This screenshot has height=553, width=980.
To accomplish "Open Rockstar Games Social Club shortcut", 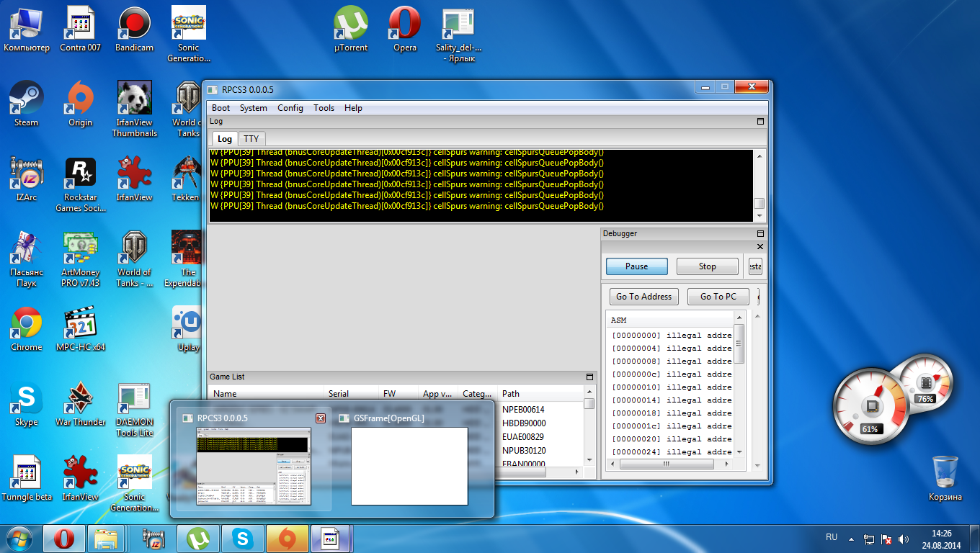I will [x=81, y=184].
